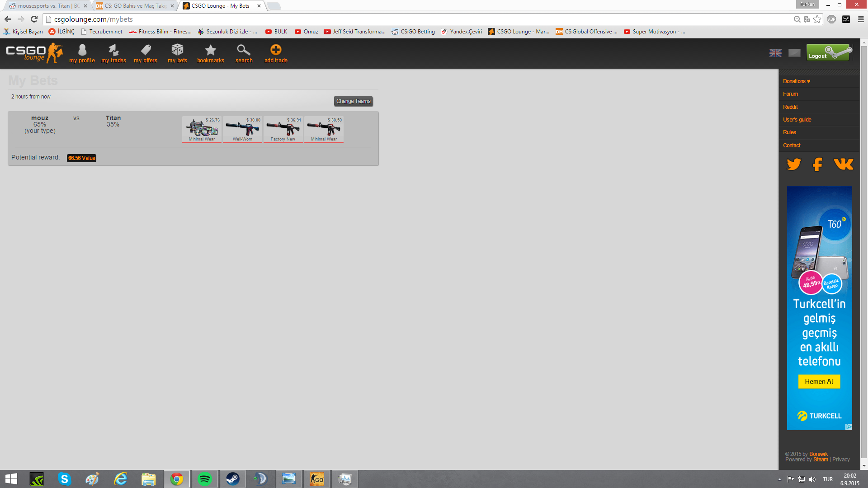Open the User's guide link
The width and height of the screenshot is (868, 488).
797,120
